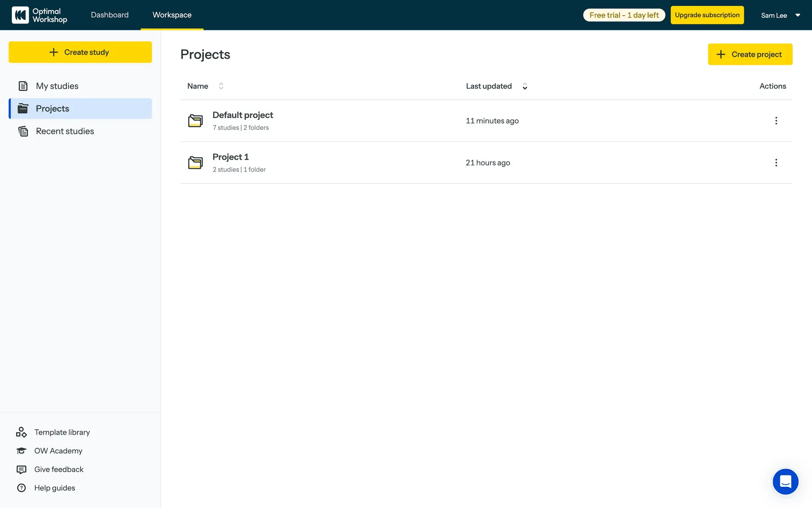This screenshot has height=508, width=812.
Task: Click the Optimal Workshop logo
Action: pyautogui.click(x=39, y=15)
